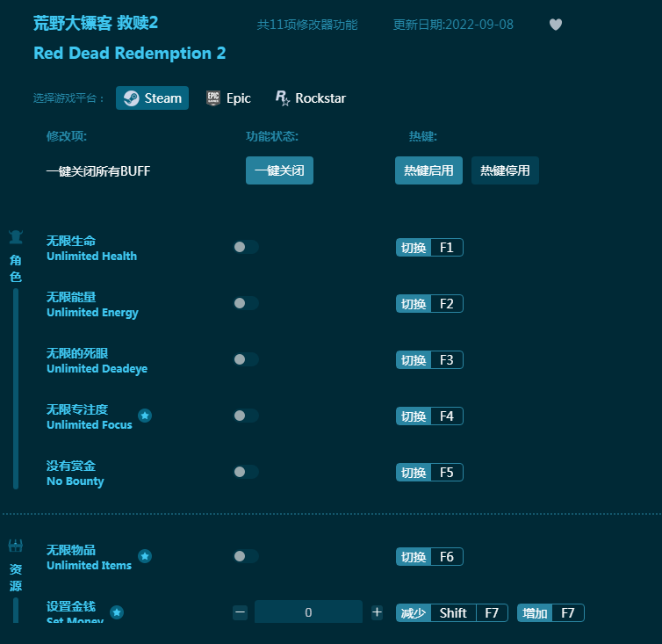Click the F1 hotkey for Unlimited Health

429,247
